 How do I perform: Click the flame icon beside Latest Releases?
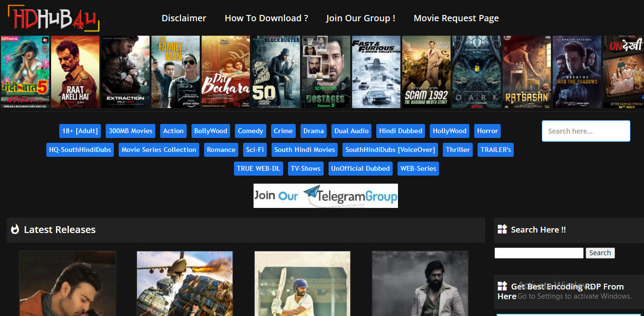point(15,230)
